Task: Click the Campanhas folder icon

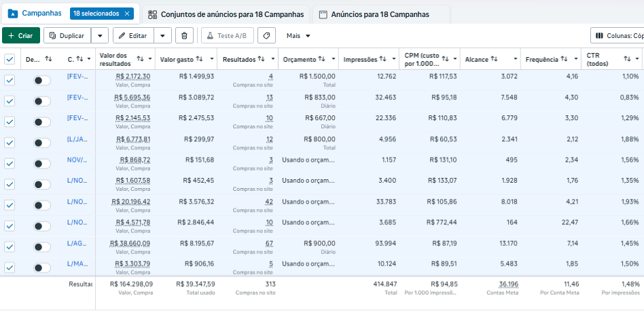Action: pyautogui.click(x=13, y=14)
